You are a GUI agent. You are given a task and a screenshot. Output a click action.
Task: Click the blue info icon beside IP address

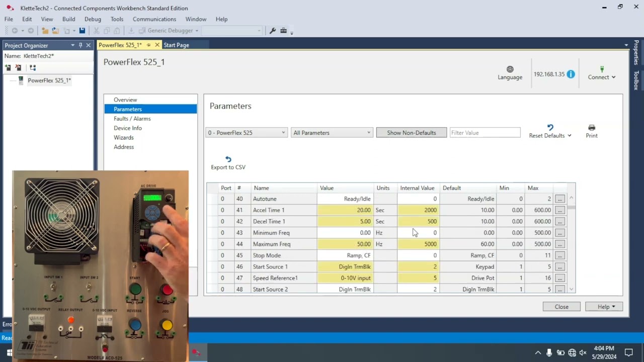coord(571,74)
